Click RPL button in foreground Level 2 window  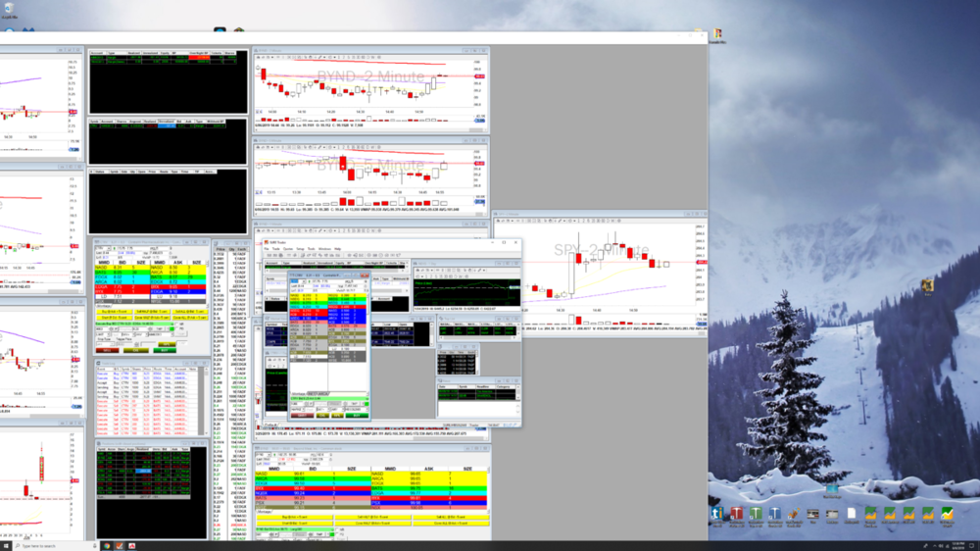tap(336, 415)
